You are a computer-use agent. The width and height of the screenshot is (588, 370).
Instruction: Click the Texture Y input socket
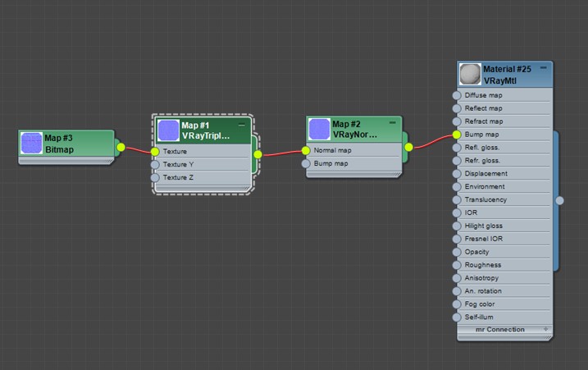(x=155, y=165)
